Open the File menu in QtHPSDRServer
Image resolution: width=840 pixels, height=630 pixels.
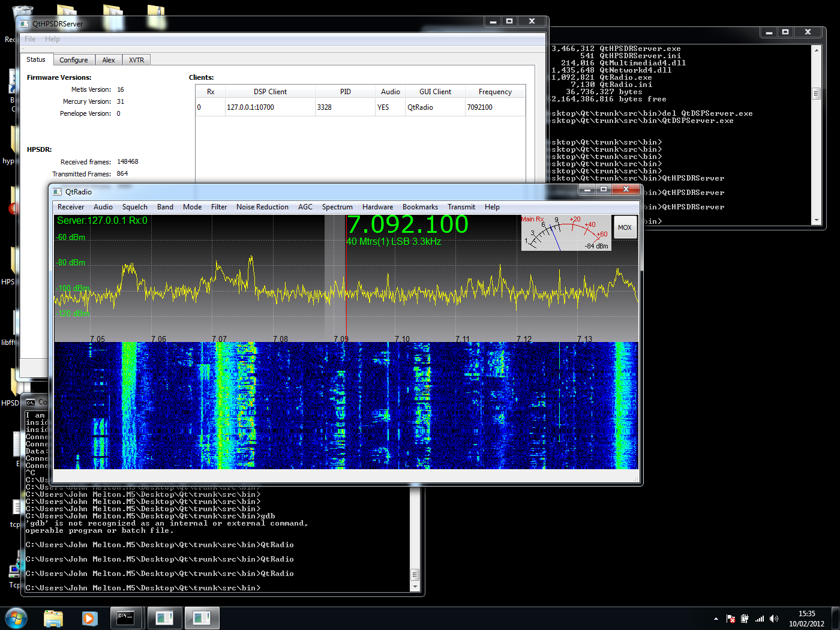tap(30, 39)
